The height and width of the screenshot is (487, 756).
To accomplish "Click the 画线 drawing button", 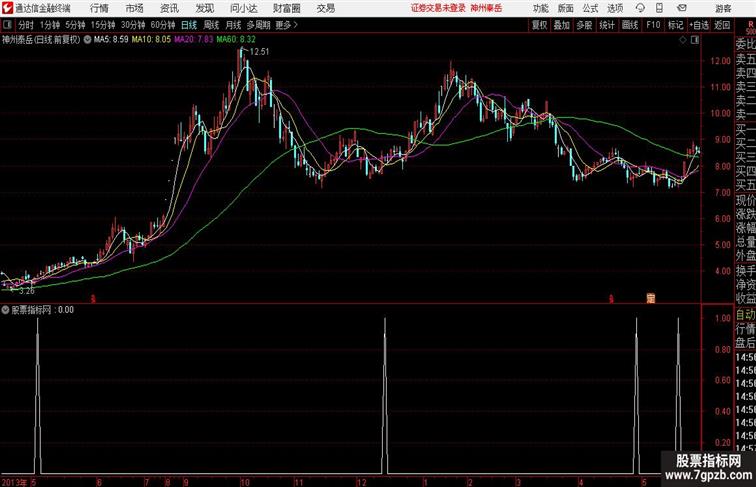I will coord(630,25).
